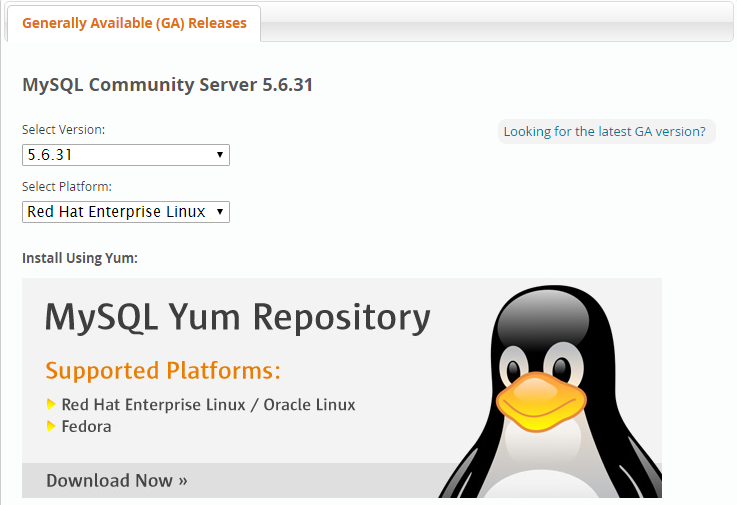737x505 pixels.
Task: Open the Generally Available (GA) Releases tab
Action: [x=134, y=23]
